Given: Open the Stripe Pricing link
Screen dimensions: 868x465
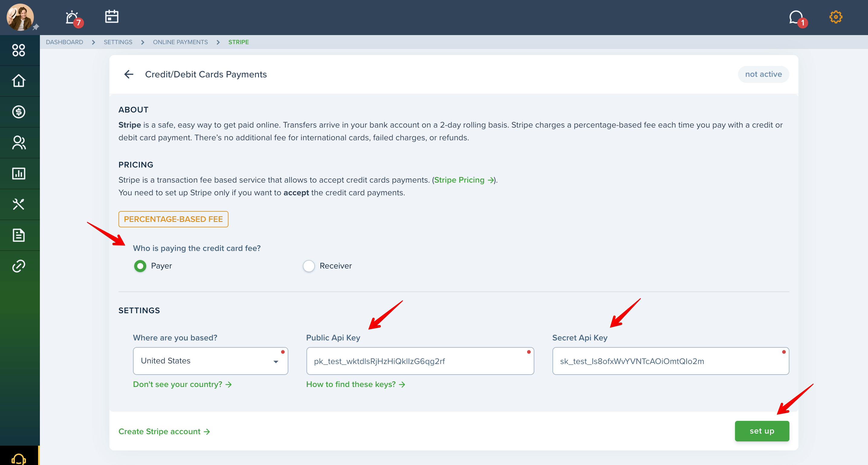Looking at the screenshot, I should (464, 180).
